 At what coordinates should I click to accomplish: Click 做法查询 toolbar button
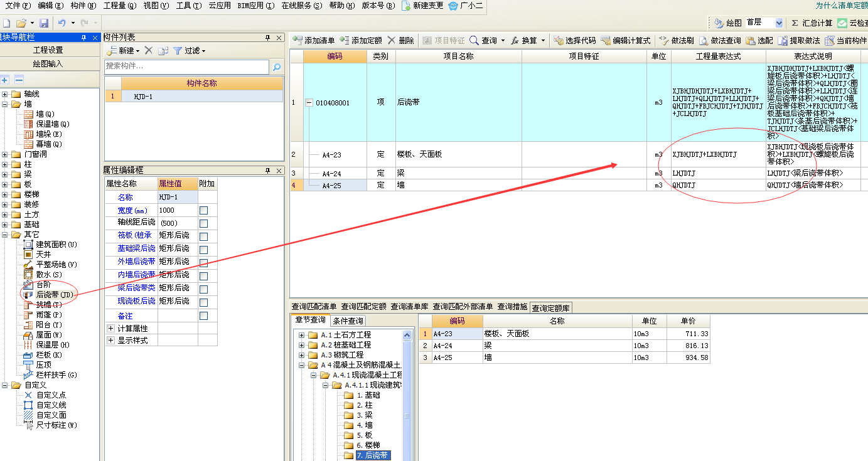click(x=719, y=41)
